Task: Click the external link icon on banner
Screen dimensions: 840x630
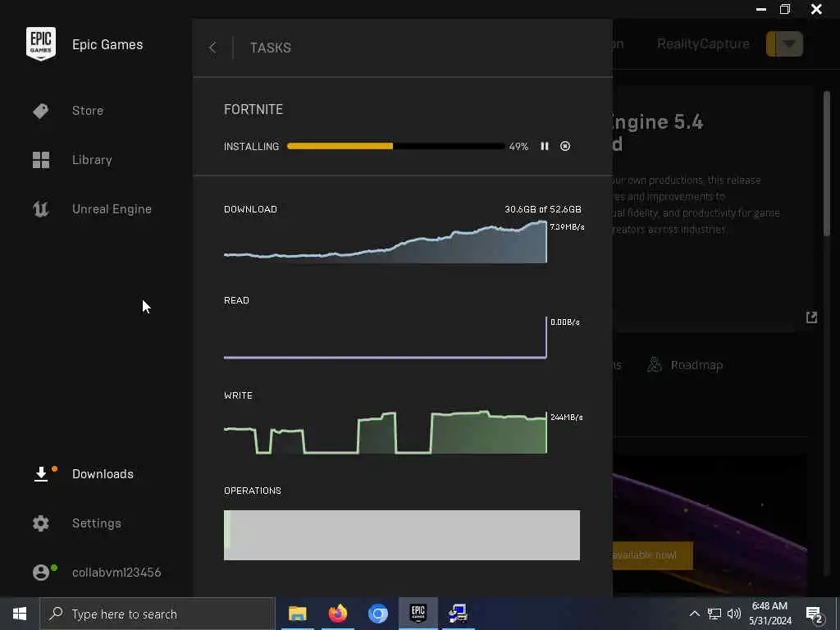Action: pos(811,317)
